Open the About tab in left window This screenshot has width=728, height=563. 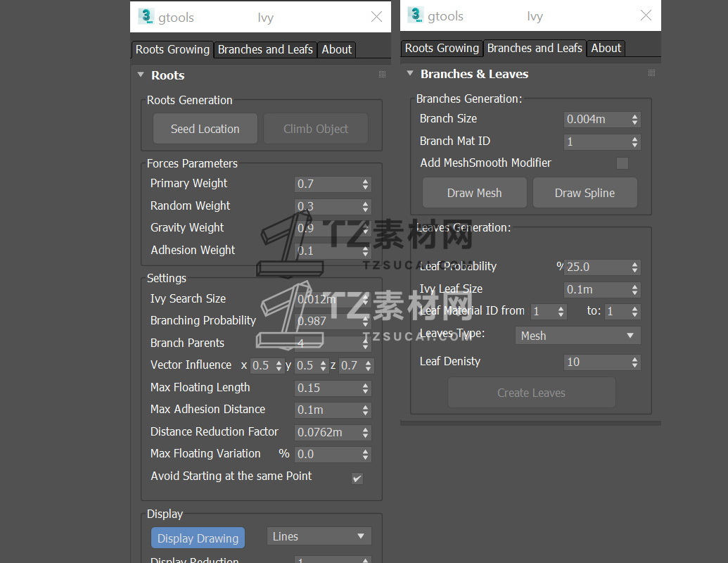coord(337,49)
